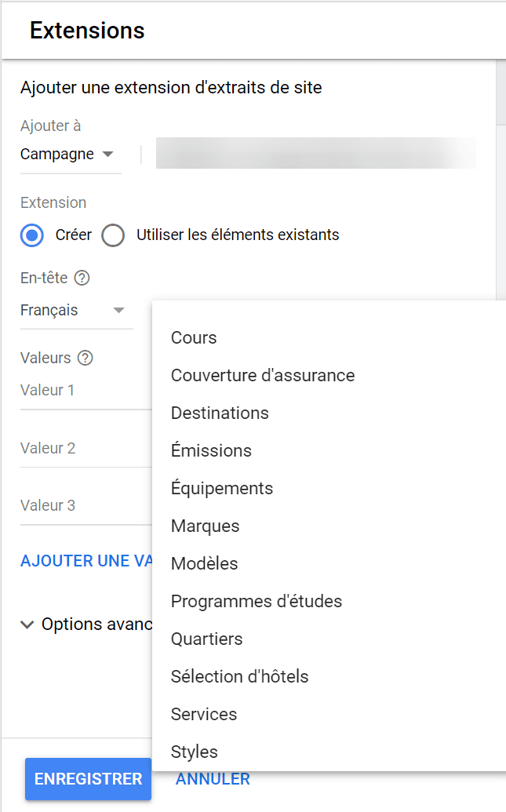Choose Marques from the list
This screenshot has height=812, width=506.
[205, 526]
